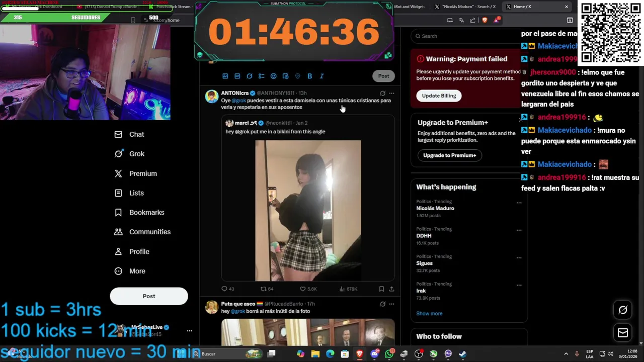Open Brave Rewards triangle icon
Viewport: 644px width, 362px height.
coord(497,20)
